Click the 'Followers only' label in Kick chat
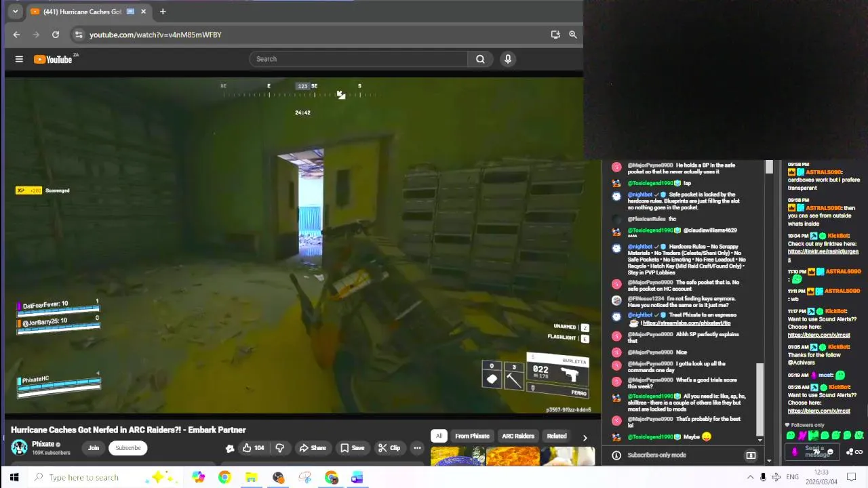868x488 pixels. pos(807,425)
